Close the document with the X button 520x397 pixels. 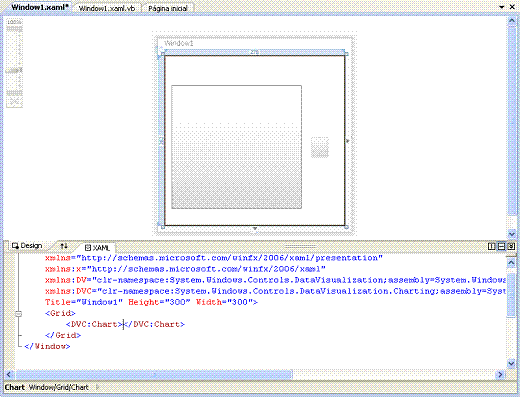point(512,7)
